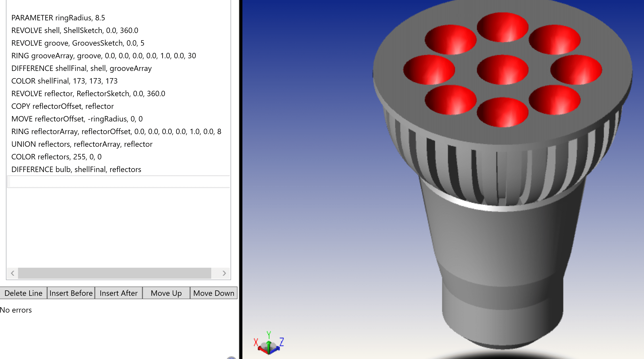
Task: Click Delete Line to remove the selected command
Action: tap(24, 293)
